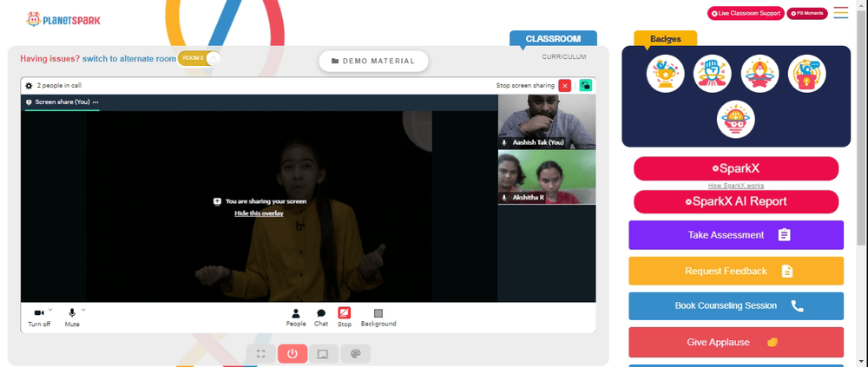Viewport: 868px width, 367px height.
Task: Open the Screen share (You) options dots
Action: [x=95, y=102]
